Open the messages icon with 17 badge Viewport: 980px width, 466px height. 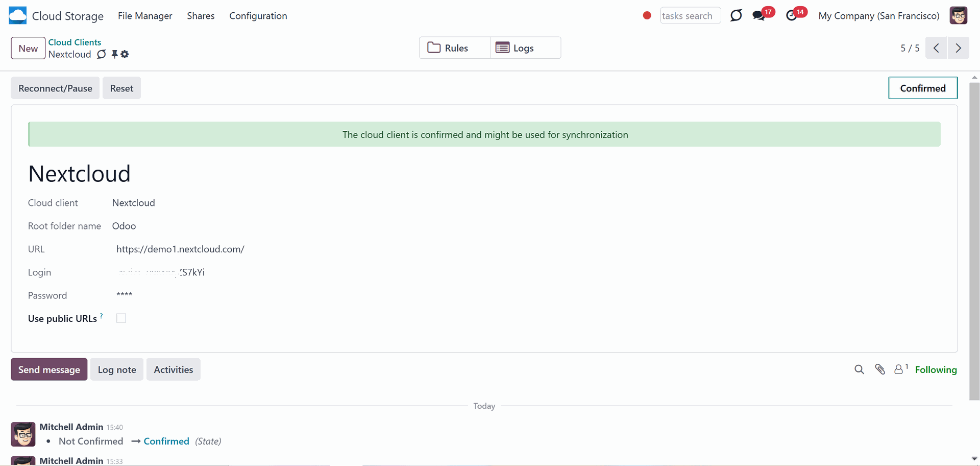[x=759, y=15]
